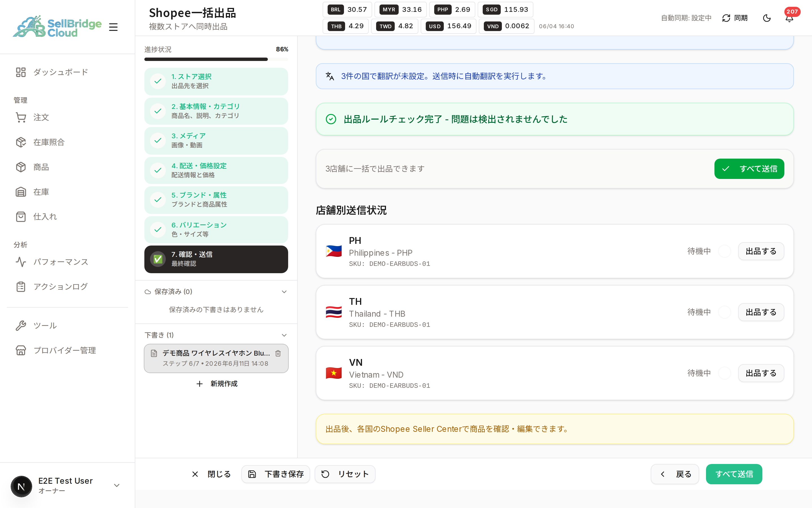Click the wrench icon for ツール
812x508 pixels.
coord(21,326)
